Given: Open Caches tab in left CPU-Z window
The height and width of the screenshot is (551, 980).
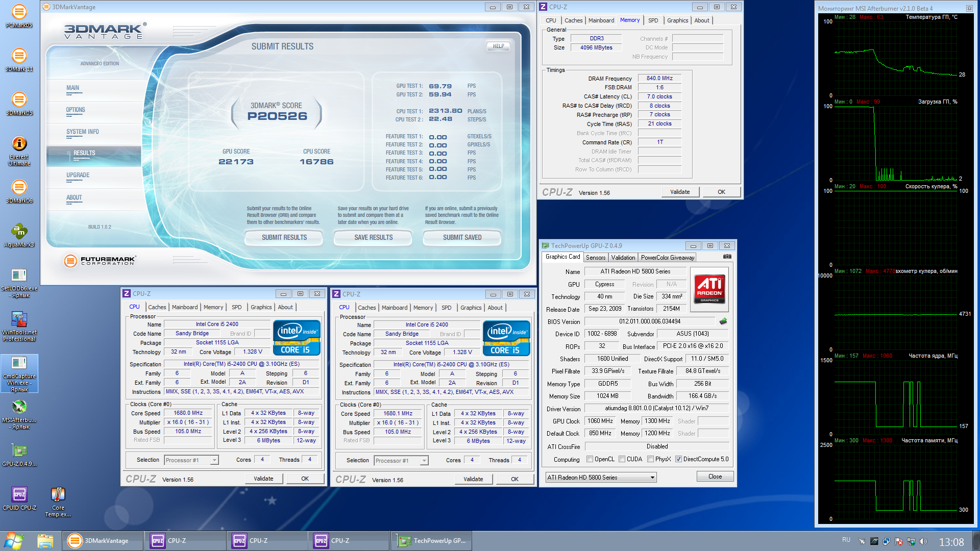Looking at the screenshot, I should click(x=157, y=307).
